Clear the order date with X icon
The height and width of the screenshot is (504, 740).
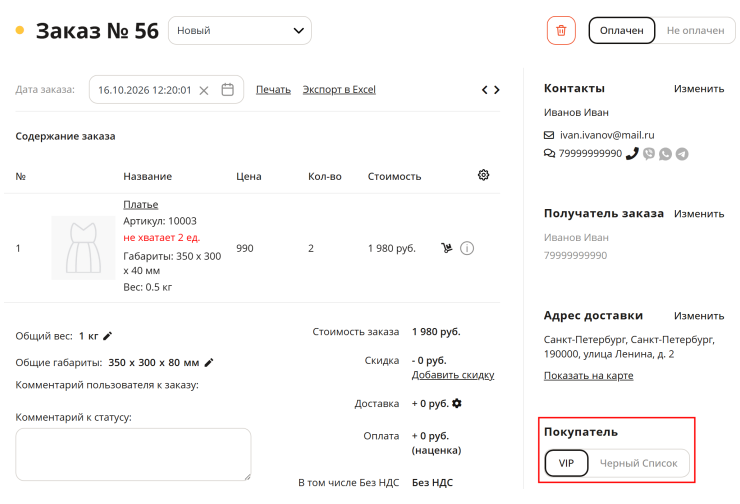coord(204,90)
